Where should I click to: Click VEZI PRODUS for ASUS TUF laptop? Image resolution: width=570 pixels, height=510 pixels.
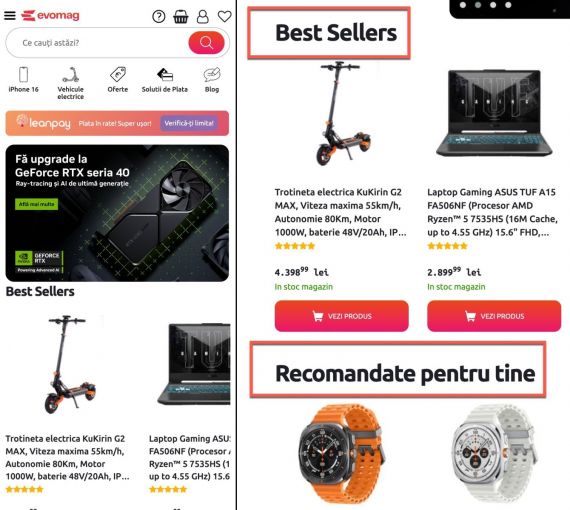494,316
